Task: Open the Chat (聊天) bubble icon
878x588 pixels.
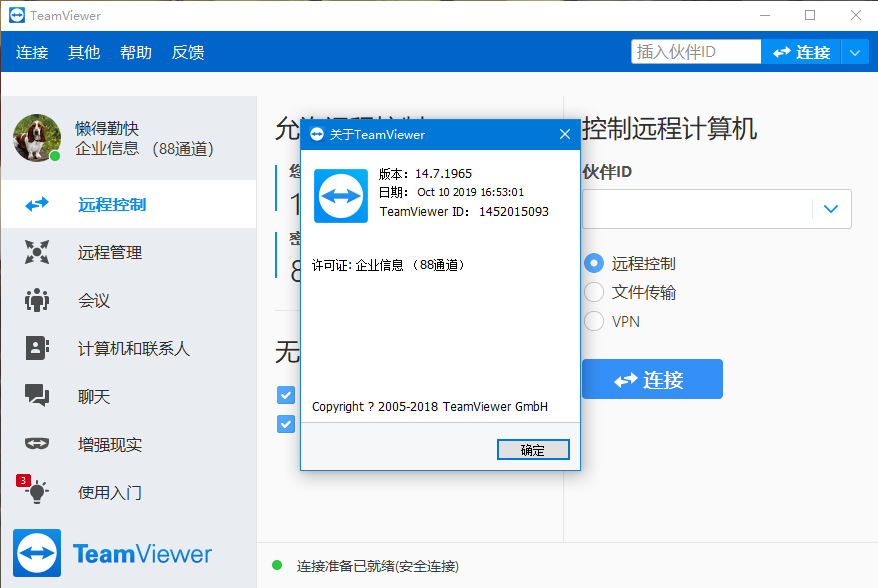Action: pyautogui.click(x=37, y=397)
